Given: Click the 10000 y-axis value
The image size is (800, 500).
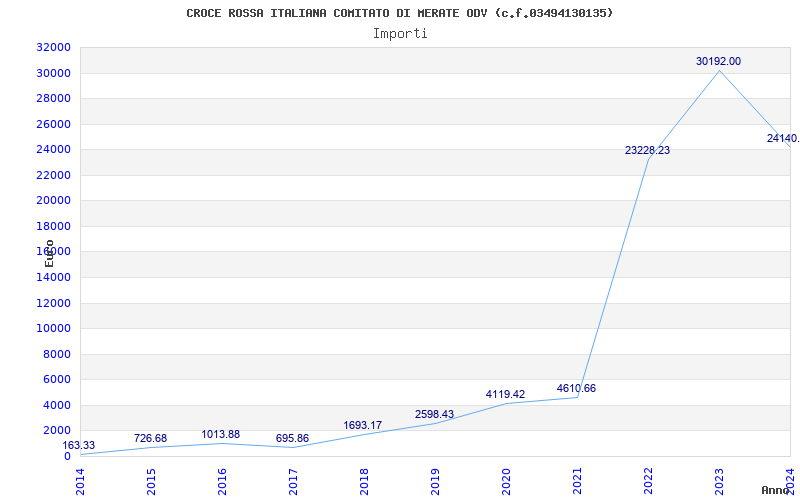Looking at the screenshot, I should click(x=53, y=329).
